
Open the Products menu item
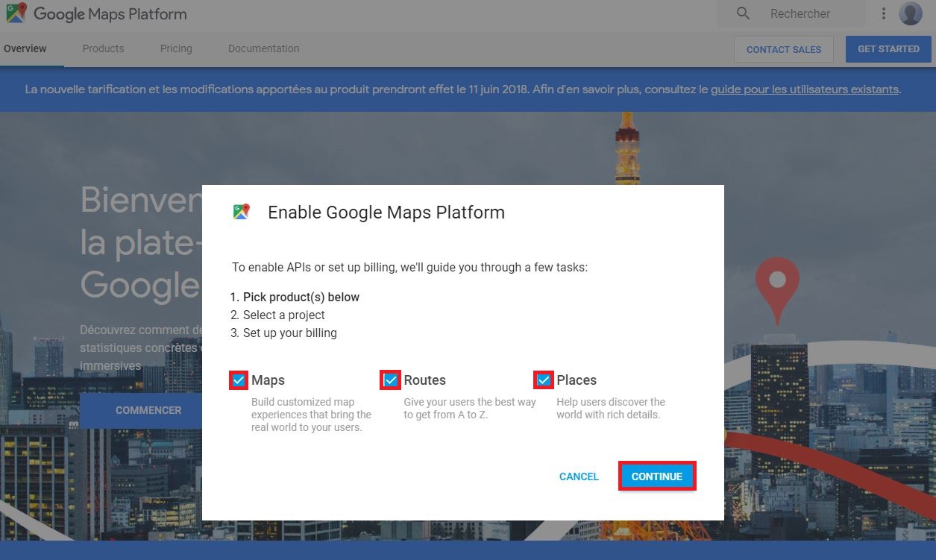103,48
